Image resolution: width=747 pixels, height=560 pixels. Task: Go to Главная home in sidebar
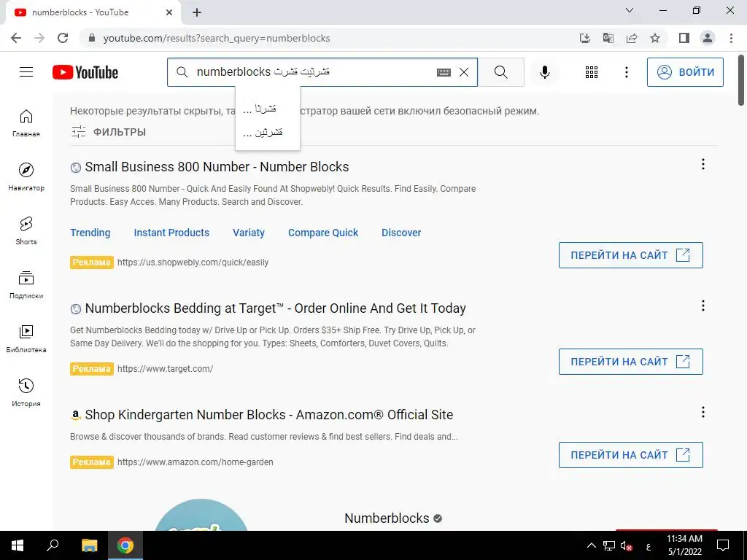pyautogui.click(x=26, y=122)
